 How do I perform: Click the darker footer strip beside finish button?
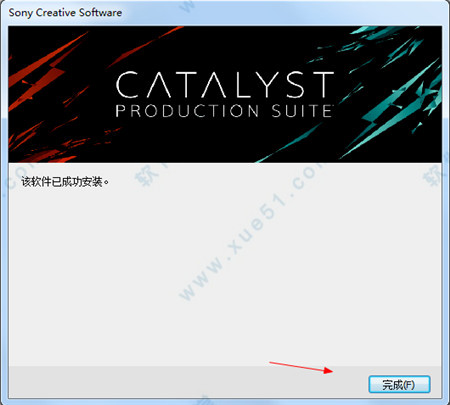pos(187,382)
